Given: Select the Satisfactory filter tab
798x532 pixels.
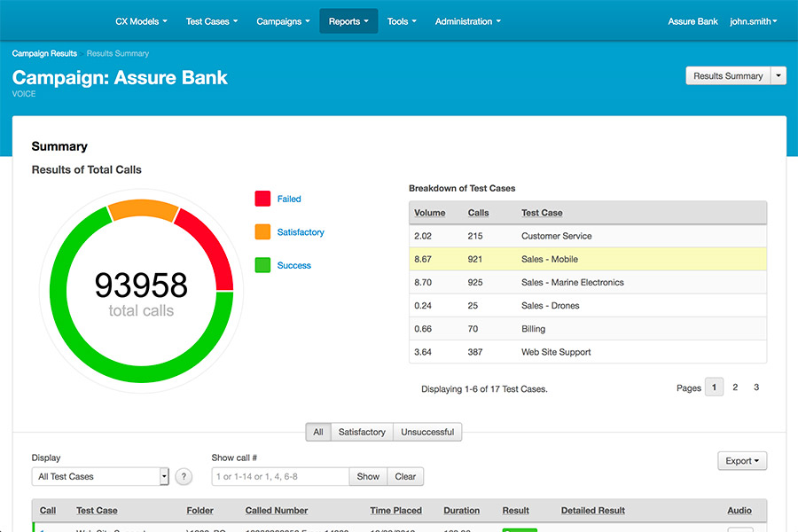Looking at the screenshot, I should point(362,433).
